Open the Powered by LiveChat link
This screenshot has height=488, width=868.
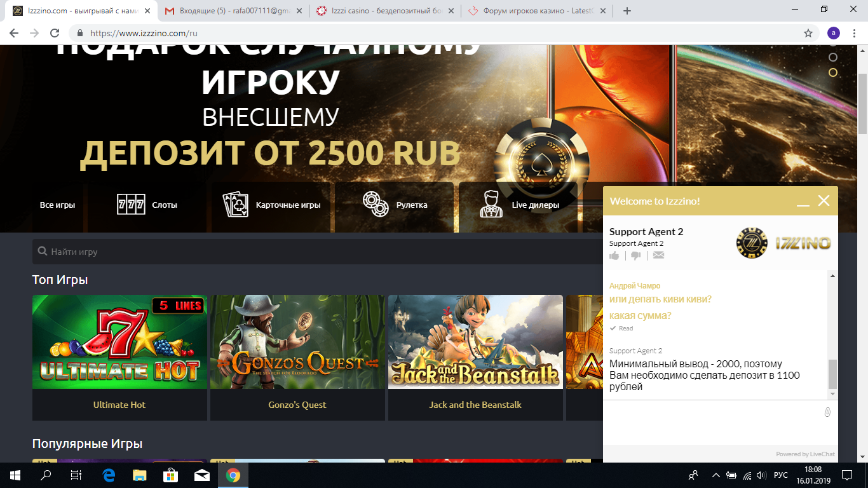805,454
